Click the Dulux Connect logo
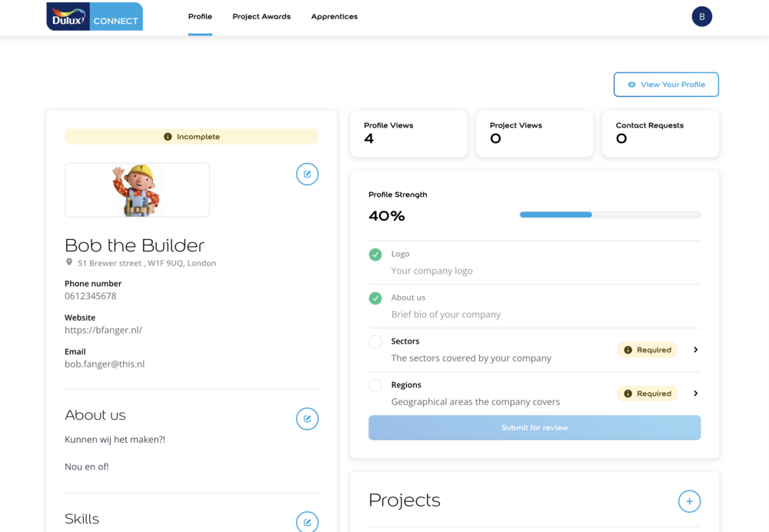This screenshot has height=532, width=769. pos(95,16)
